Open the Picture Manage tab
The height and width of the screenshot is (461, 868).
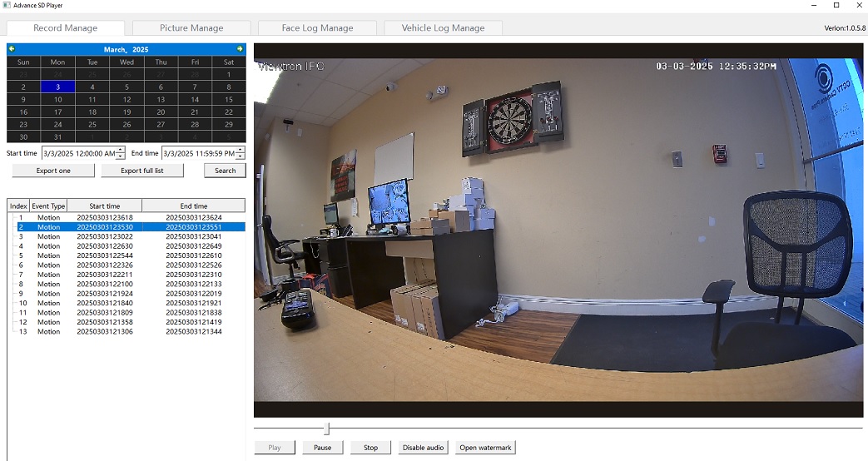coord(191,27)
